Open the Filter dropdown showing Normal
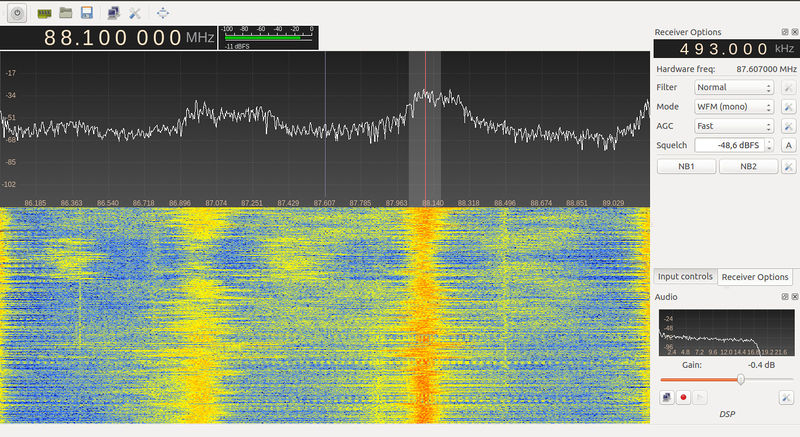The image size is (800, 437). (x=734, y=88)
